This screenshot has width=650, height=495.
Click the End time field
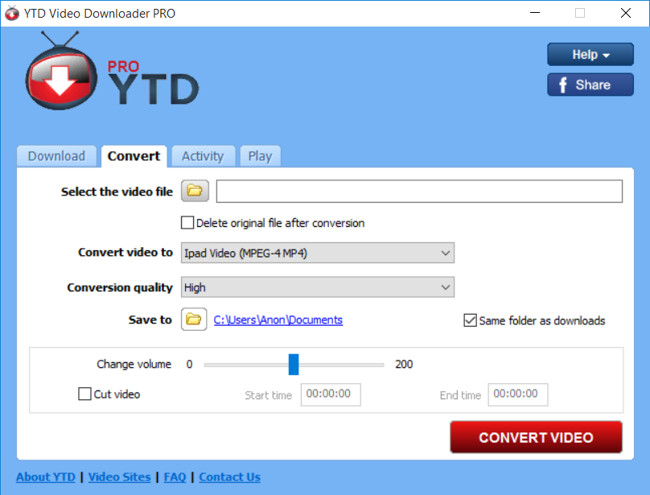(518, 394)
